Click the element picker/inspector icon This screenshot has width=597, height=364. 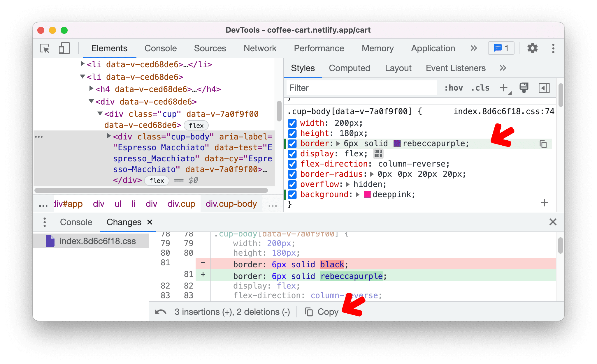pyautogui.click(x=44, y=48)
